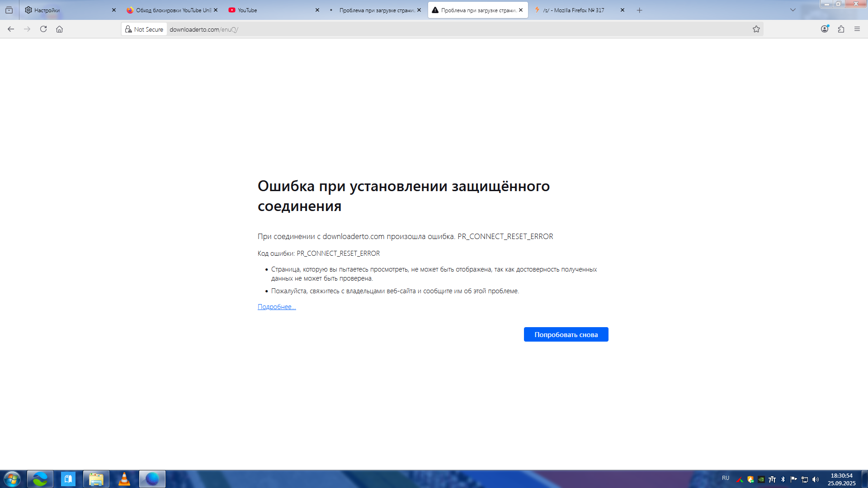
Task: Open the Firefox account icon
Action: click(x=825, y=29)
